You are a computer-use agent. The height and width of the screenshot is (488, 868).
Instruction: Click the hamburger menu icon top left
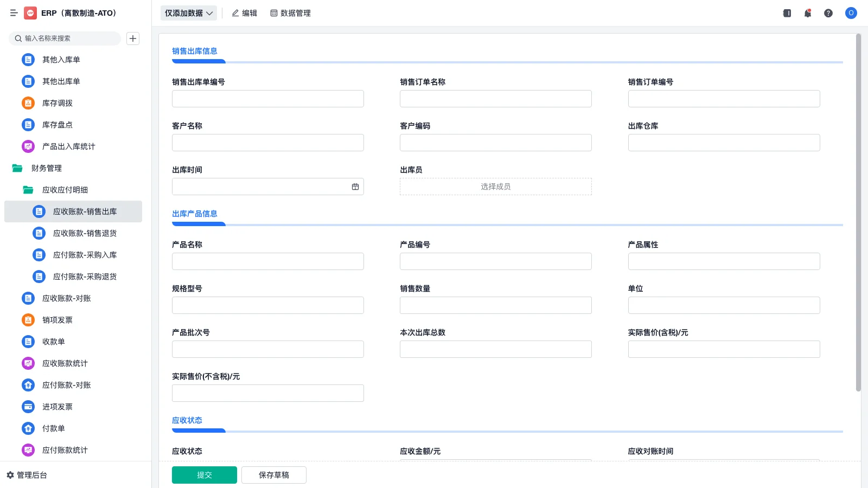point(14,13)
